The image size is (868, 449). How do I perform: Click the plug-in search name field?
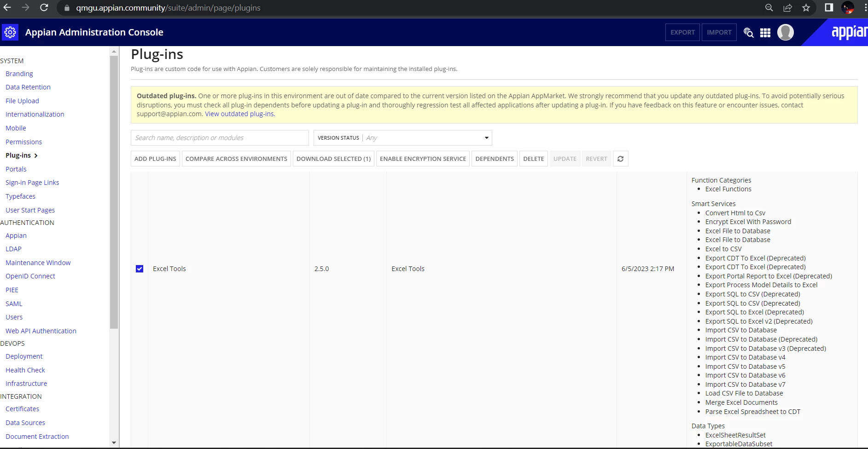click(220, 138)
